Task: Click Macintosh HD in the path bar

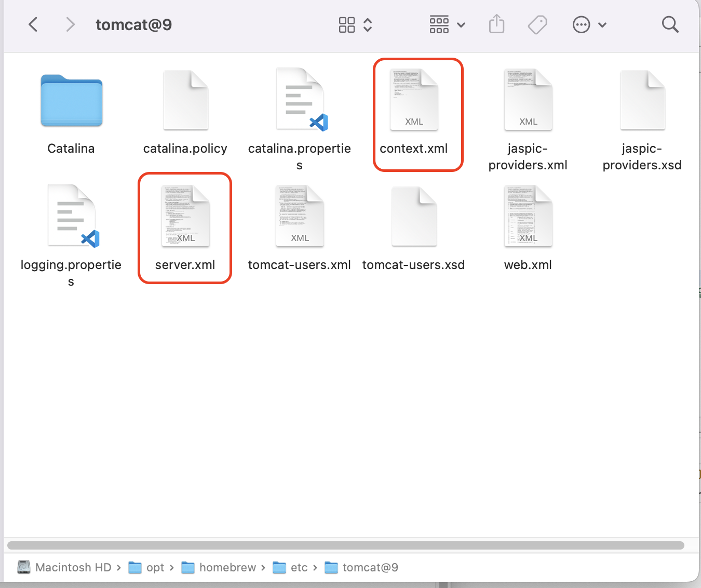Action: point(64,567)
